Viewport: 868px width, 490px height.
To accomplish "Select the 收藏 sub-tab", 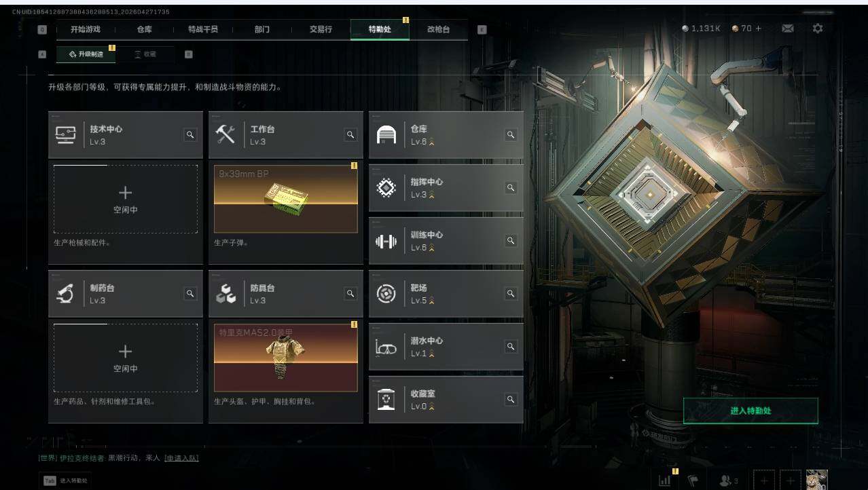I will click(145, 54).
